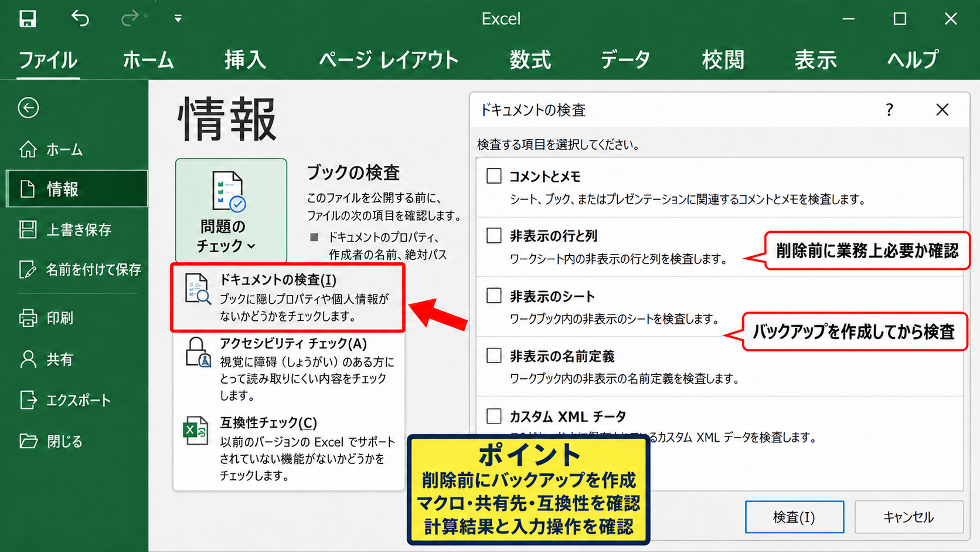Click the 互換性チェック Excel file icon
This screenshot has height=552, width=980.
coord(196,431)
